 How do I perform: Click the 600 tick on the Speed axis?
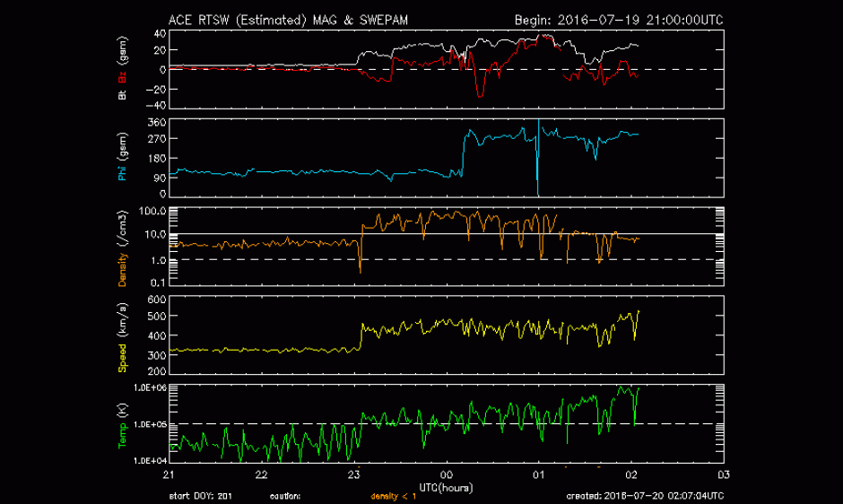point(153,300)
